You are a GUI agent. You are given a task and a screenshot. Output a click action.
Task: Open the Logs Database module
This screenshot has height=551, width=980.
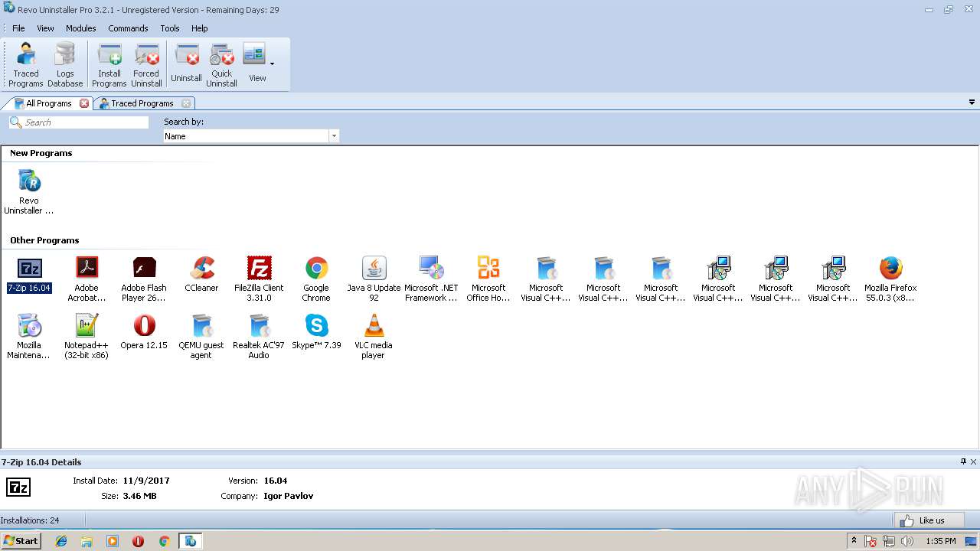[x=65, y=66]
